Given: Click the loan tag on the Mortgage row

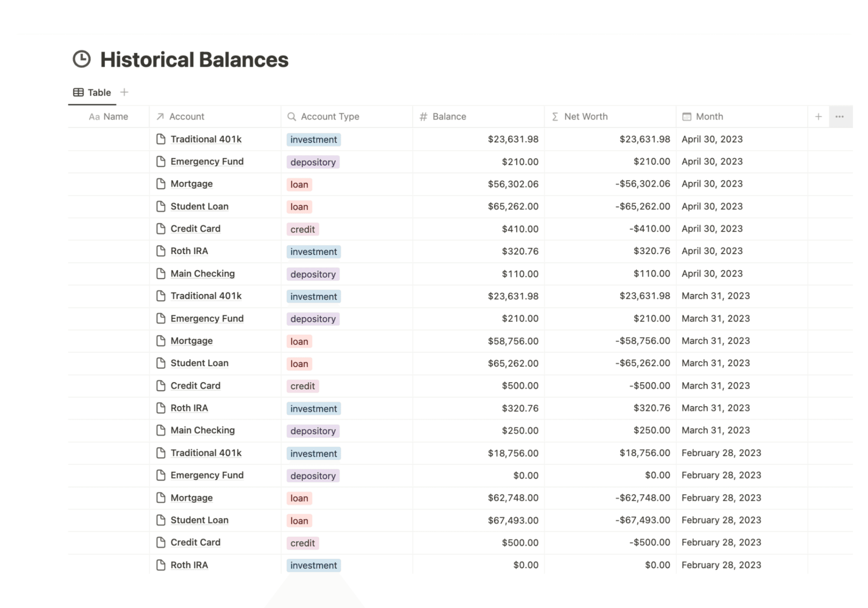Looking at the screenshot, I should point(299,185).
